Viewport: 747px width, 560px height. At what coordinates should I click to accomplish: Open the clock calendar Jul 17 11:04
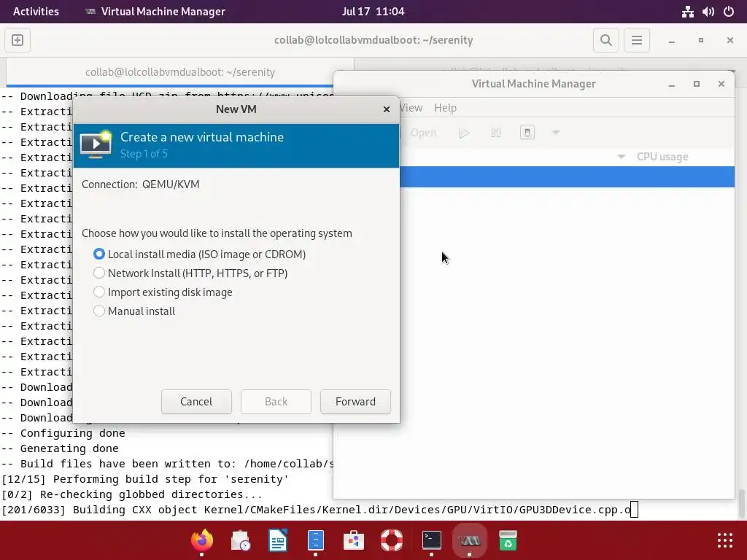[x=373, y=12]
